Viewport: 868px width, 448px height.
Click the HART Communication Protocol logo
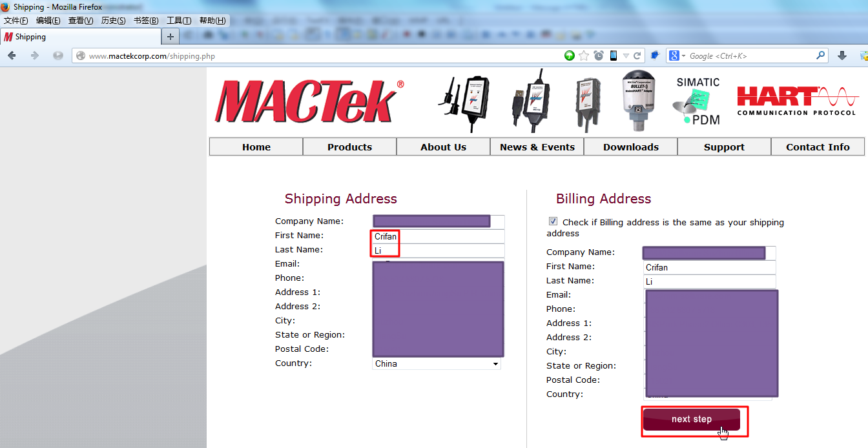(798, 101)
